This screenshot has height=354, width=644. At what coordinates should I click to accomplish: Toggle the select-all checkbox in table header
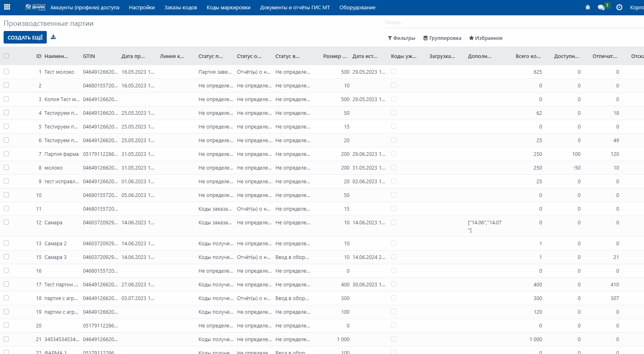(6, 56)
